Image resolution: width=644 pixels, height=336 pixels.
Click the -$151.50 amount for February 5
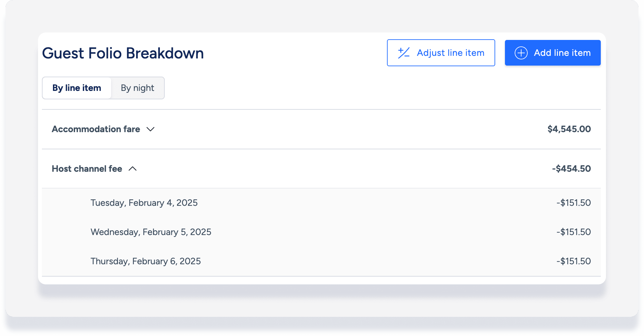pyautogui.click(x=574, y=232)
